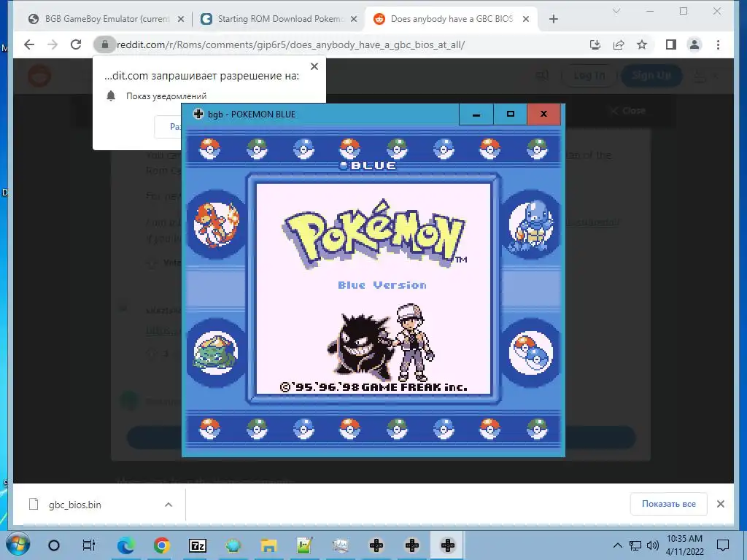
Task: Click the Reddit logo
Action: (x=39, y=76)
